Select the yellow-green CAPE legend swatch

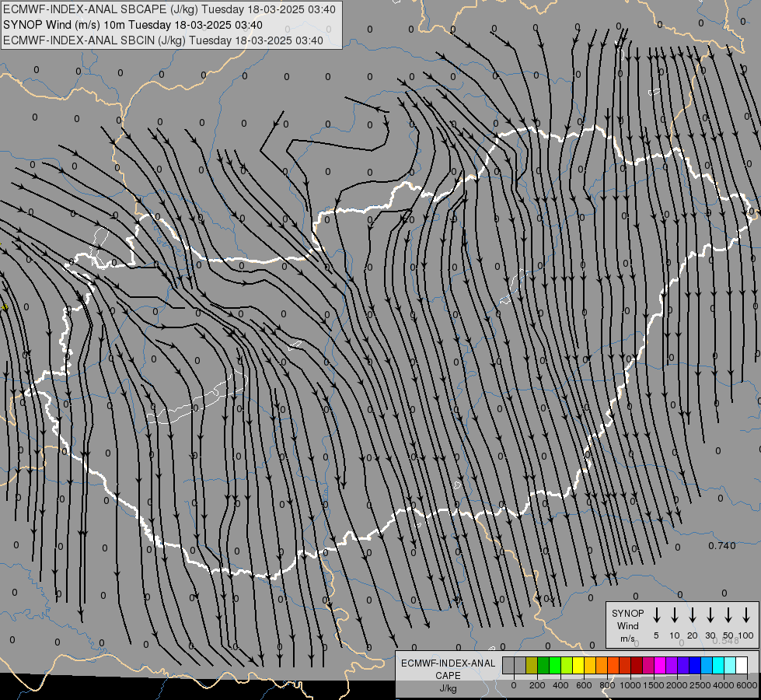pos(567,665)
